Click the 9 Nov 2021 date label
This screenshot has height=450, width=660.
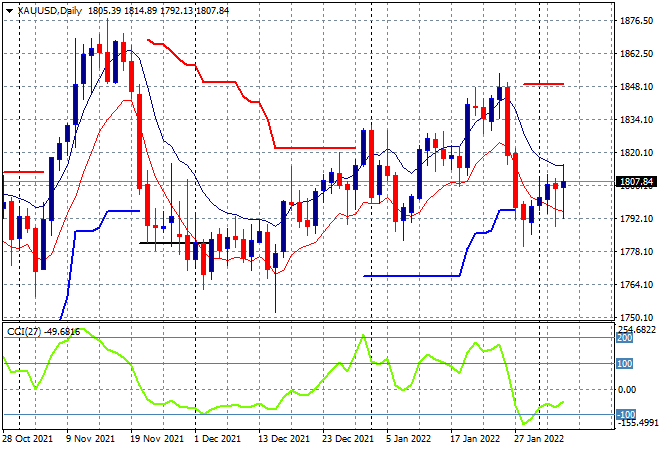pos(90,439)
